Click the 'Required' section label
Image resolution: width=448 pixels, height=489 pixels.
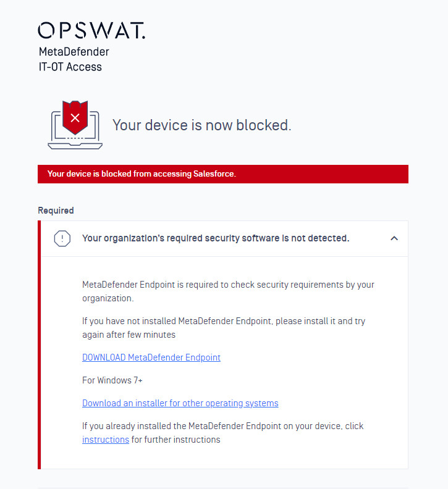tap(56, 211)
